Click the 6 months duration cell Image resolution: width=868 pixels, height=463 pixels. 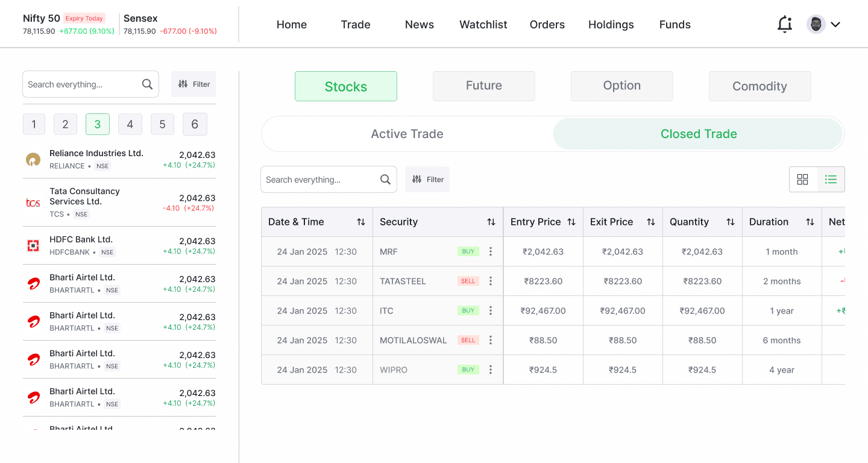coord(782,340)
